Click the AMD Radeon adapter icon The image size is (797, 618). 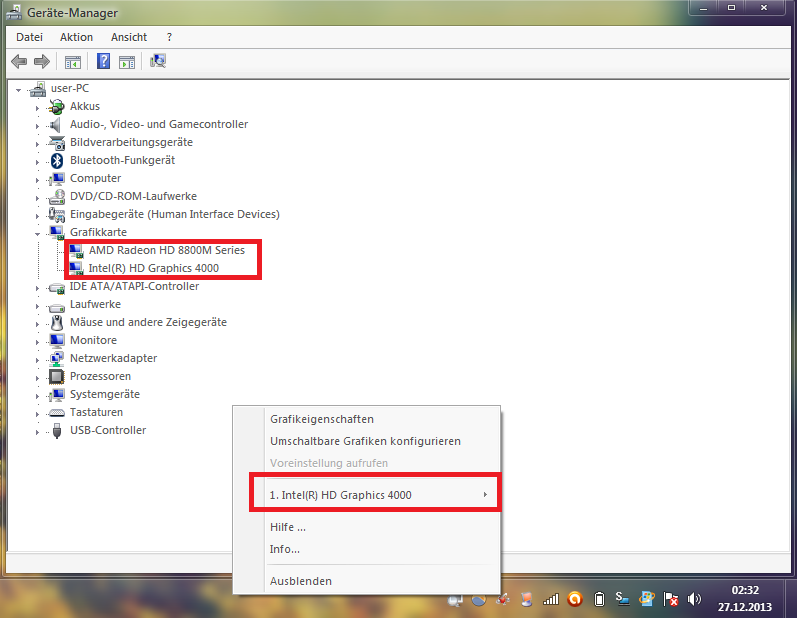pos(76,251)
